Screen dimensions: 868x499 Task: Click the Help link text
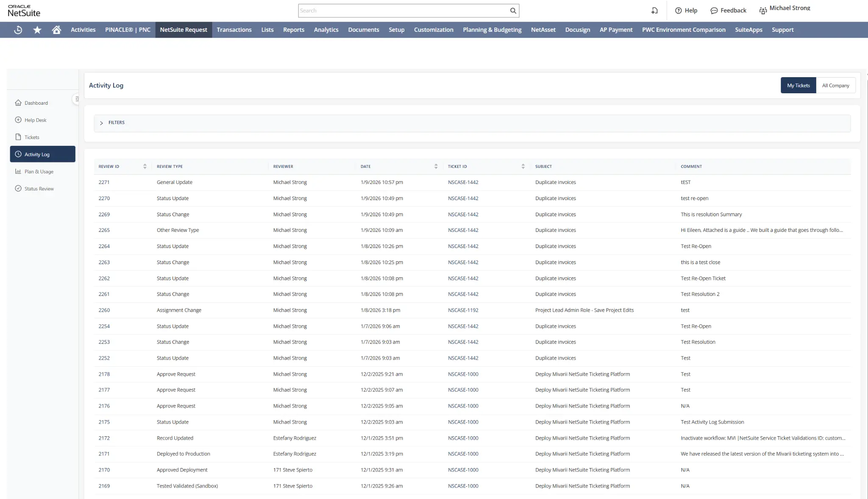(691, 11)
